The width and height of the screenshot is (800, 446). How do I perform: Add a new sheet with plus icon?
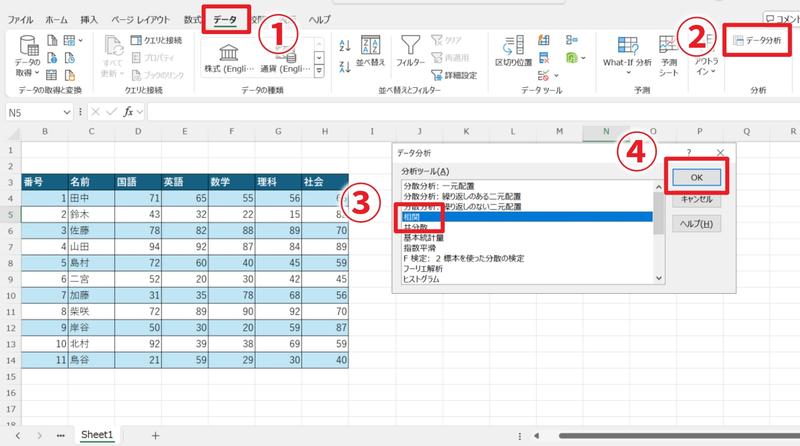pyautogui.click(x=155, y=435)
